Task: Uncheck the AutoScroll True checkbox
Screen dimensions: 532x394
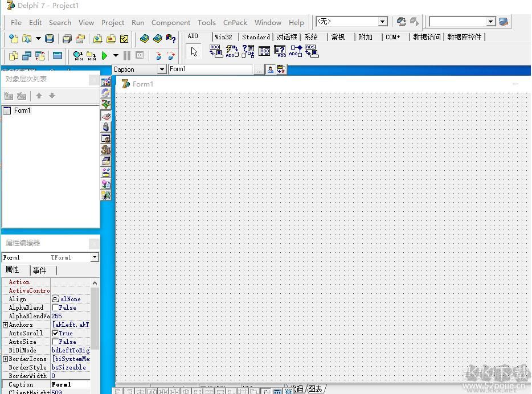Action: pos(55,333)
